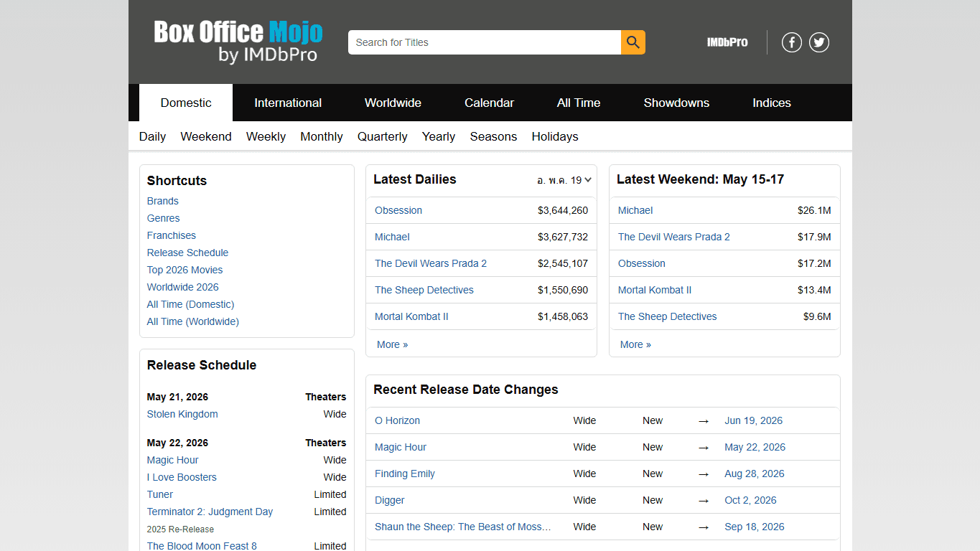The height and width of the screenshot is (551, 980).
Task: Open Obsession in Latest Weekend
Action: tap(642, 263)
